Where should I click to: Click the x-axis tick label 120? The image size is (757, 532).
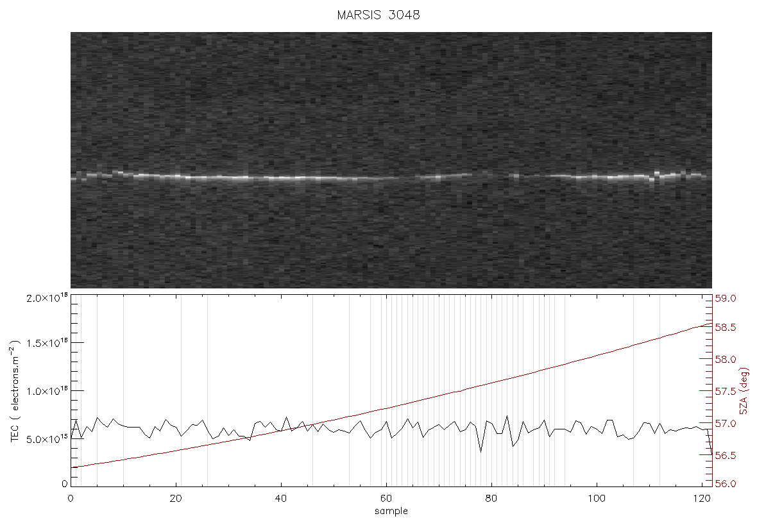[x=701, y=499]
